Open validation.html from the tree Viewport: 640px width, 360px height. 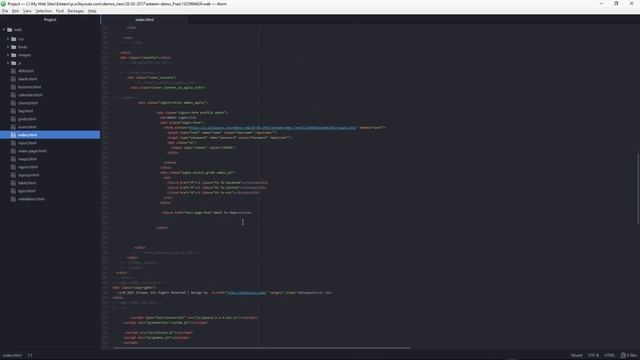31,199
